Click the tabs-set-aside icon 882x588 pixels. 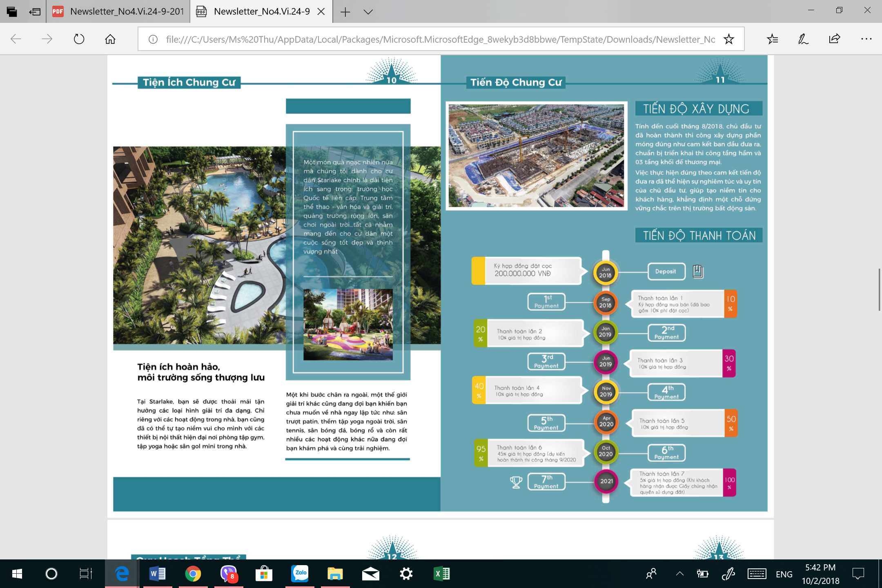click(12, 11)
